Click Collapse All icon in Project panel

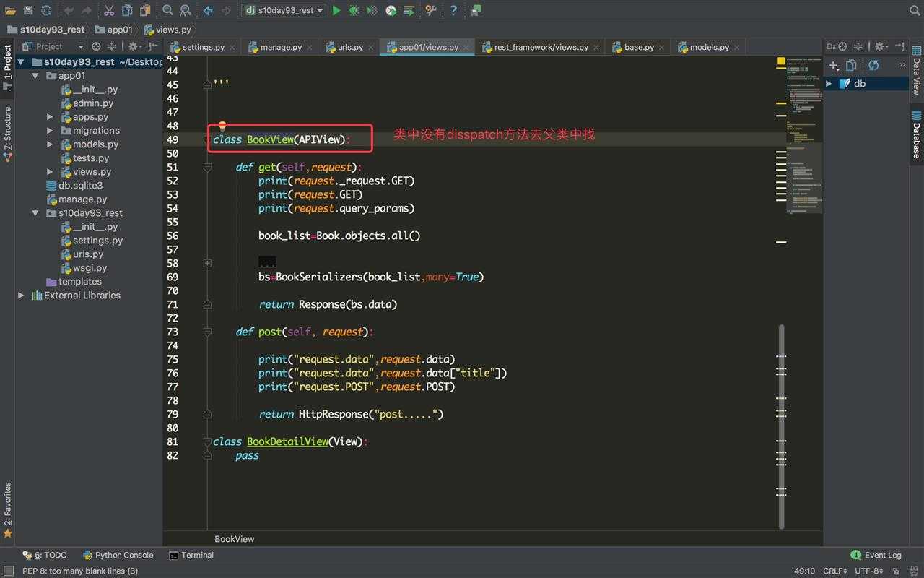tap(111, 46)
